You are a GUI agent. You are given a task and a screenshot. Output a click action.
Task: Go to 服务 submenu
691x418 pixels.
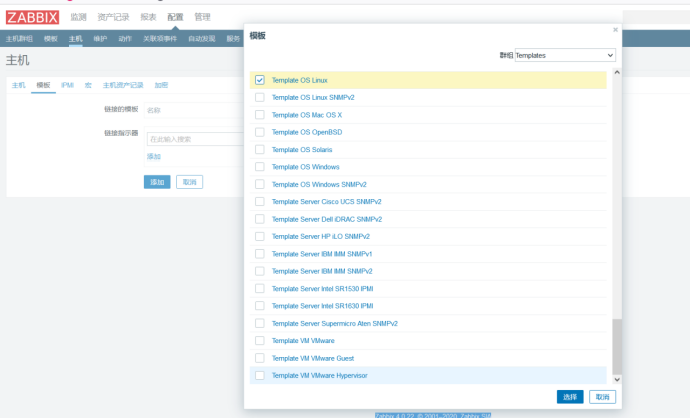[x=233, y=39]
